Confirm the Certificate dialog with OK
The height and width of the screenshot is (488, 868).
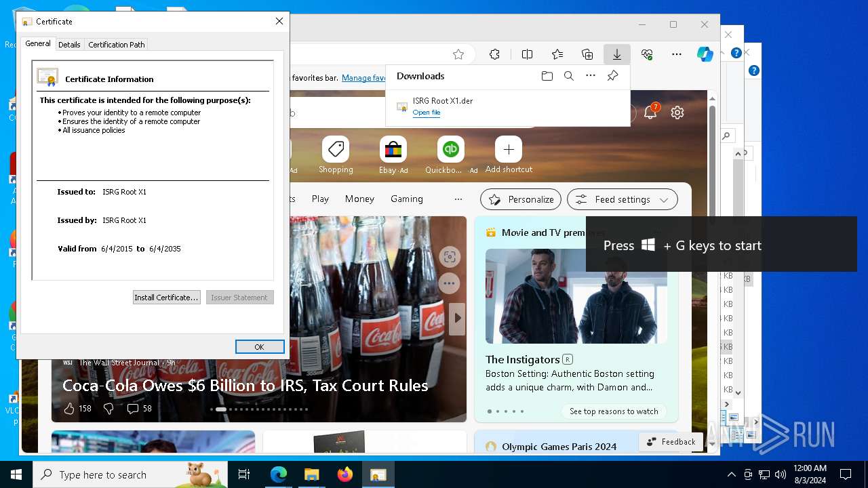(260, 346)
